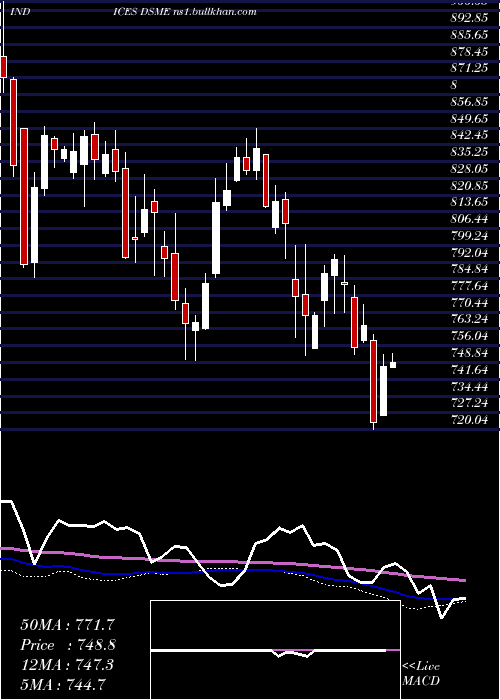
Task: Select the 756.04 price axis label
Action: point(469,336)
